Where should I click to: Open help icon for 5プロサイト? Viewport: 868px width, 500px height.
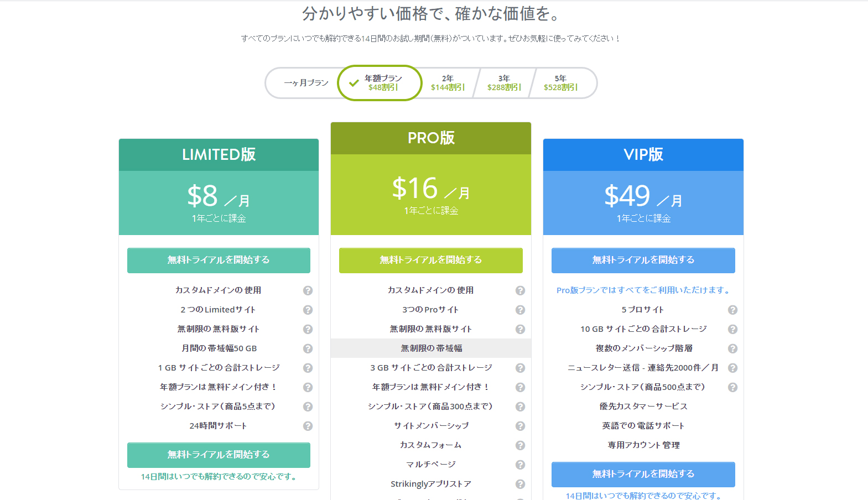(x=732, y=310)
